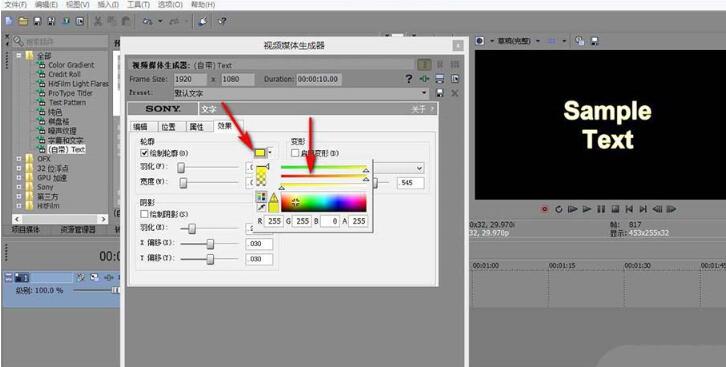Click the magnifier search plugins icon

18,41
